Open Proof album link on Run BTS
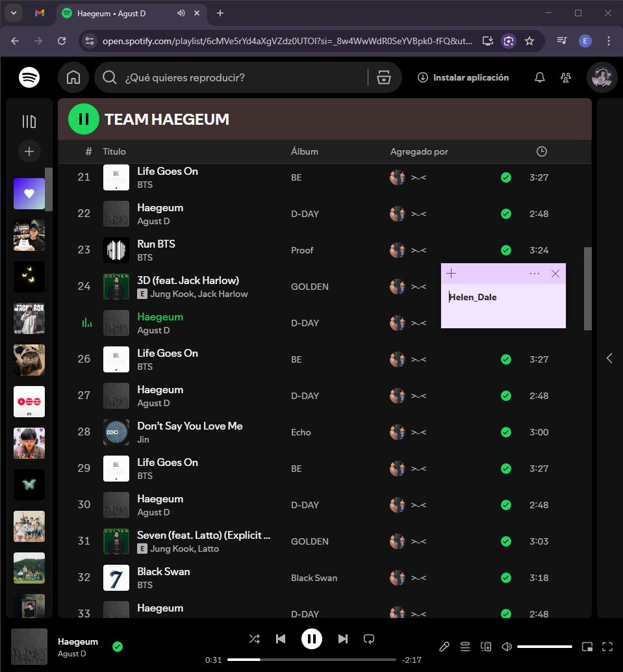623x672 pixels. click(302, 250)
